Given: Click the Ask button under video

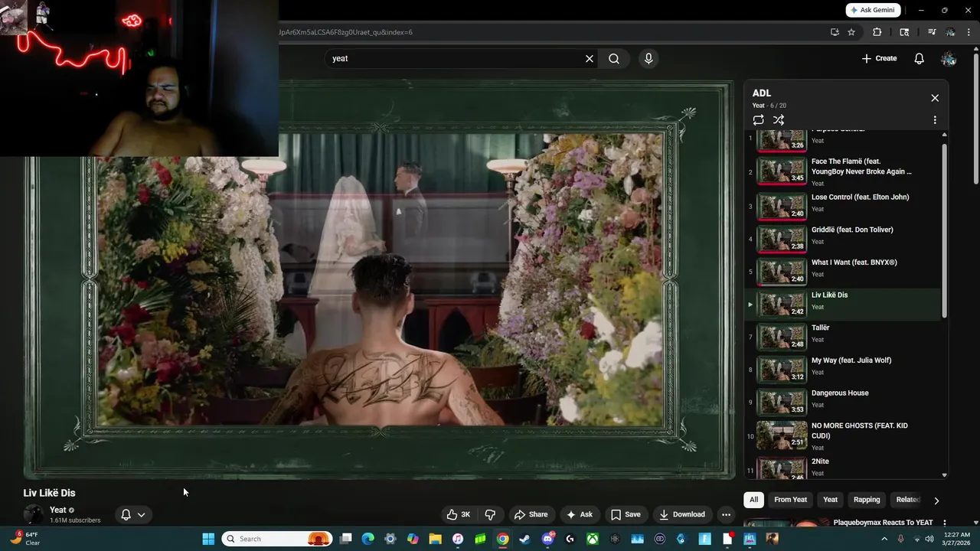Looking at the screenshot, I should pos(580,514).
